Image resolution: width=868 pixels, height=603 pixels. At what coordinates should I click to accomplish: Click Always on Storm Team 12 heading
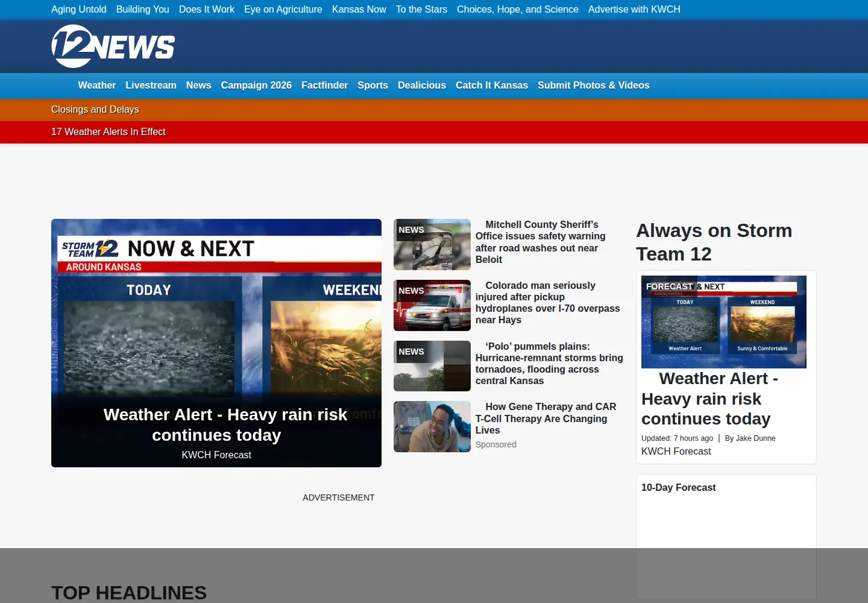coord(714,242)
